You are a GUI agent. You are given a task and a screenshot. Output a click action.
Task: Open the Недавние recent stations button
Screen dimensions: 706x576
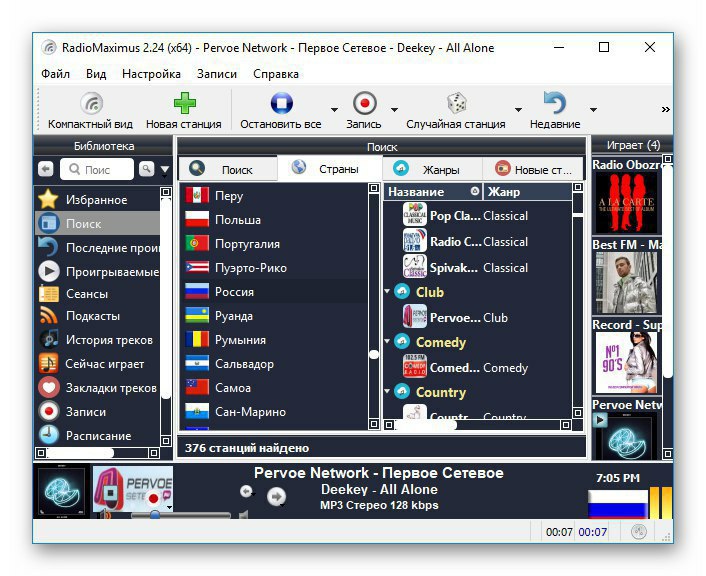pyautogui.click(x=555, y=110)
